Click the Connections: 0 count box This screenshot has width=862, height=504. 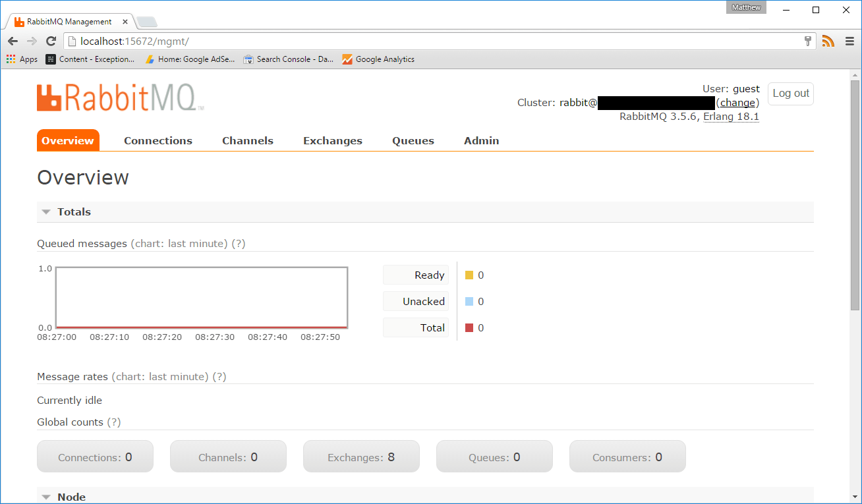[x=95, y=457]
